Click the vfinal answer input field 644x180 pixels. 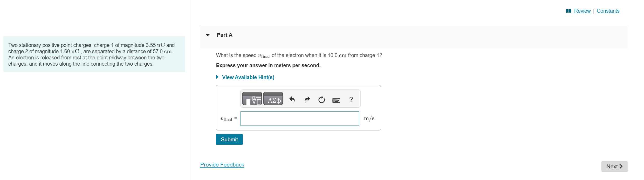pyautogui.click(x=299, y=119)
